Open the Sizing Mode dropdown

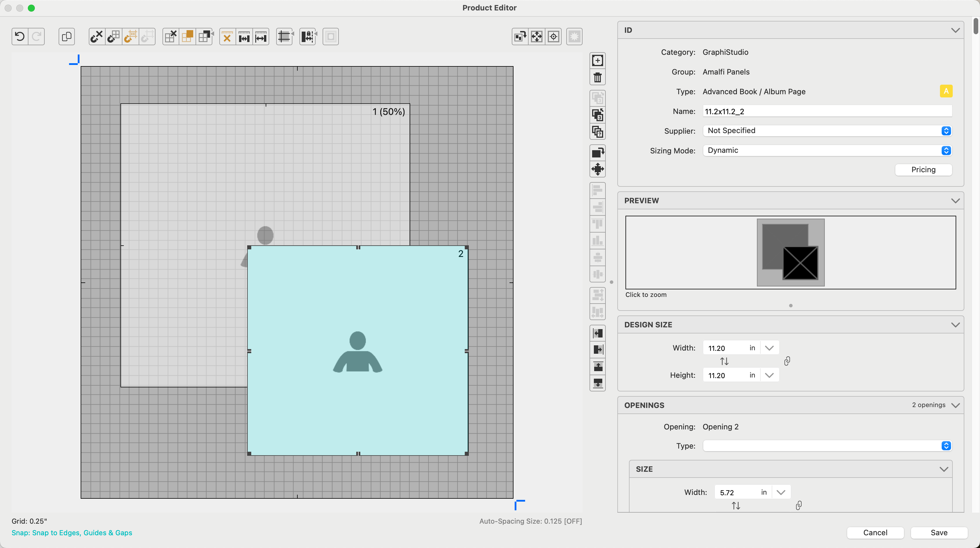point(827,150)
